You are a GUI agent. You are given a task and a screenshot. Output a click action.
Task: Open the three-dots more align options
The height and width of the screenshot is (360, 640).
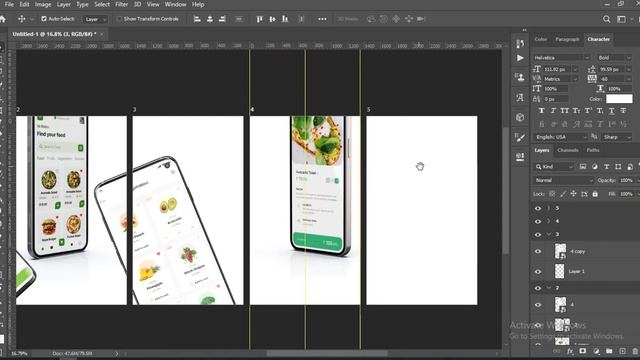click(x=322, y=19)
